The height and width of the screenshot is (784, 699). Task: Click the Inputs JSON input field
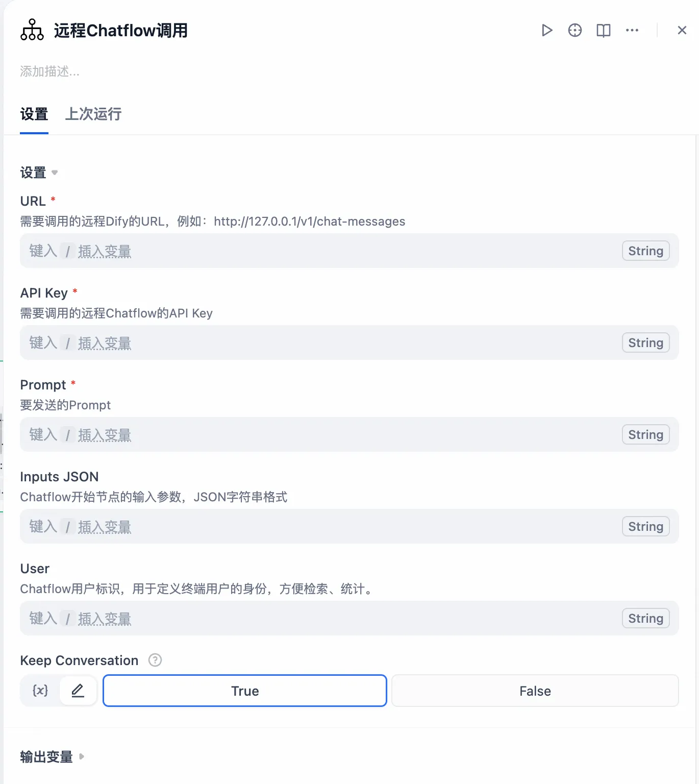[x=321, y=527]
